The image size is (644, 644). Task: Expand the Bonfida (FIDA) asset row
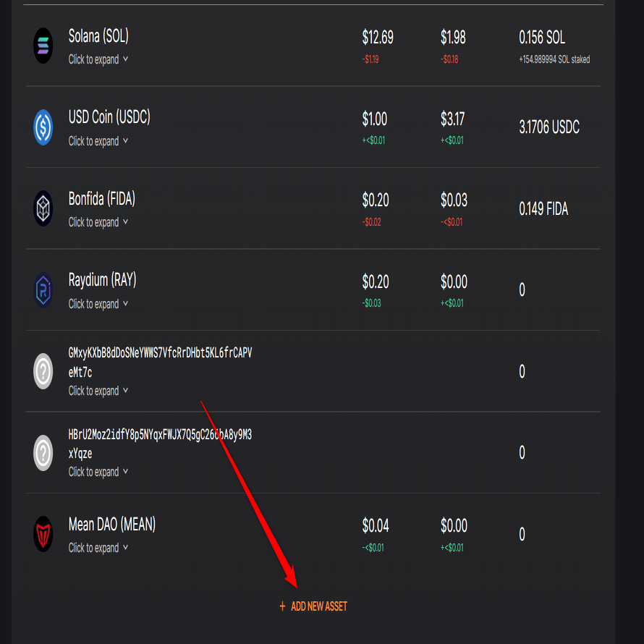(98, 222)
